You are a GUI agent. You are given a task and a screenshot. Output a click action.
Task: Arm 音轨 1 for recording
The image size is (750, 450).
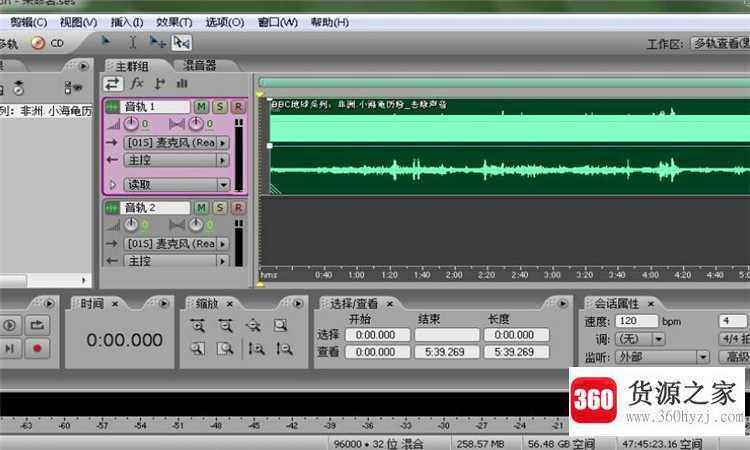click(238, 107)
